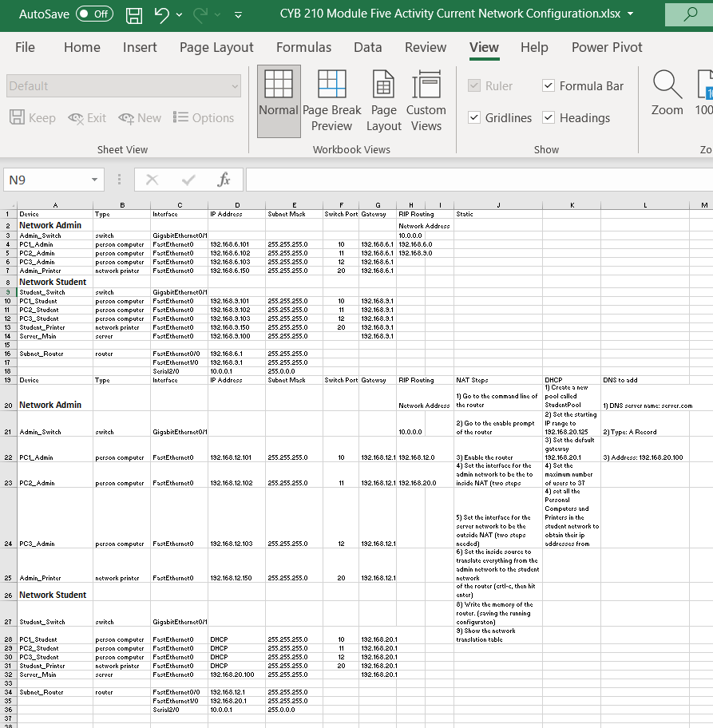Uncheck the Formula Bar checkbox
The width and height of the screenshot is (713, 728).
pyautogui.click(x=549, y=86)
